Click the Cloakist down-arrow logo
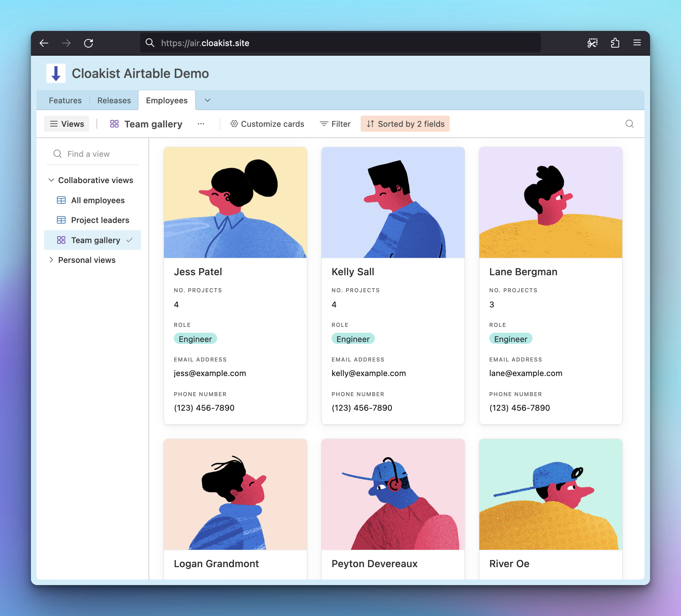The image size is (681, 616). 56,73
